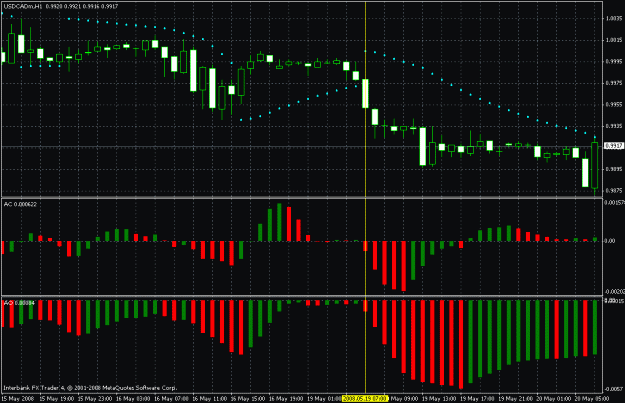
Task: Click the AC 0.000622 indicator label
Action: point(20,204)
